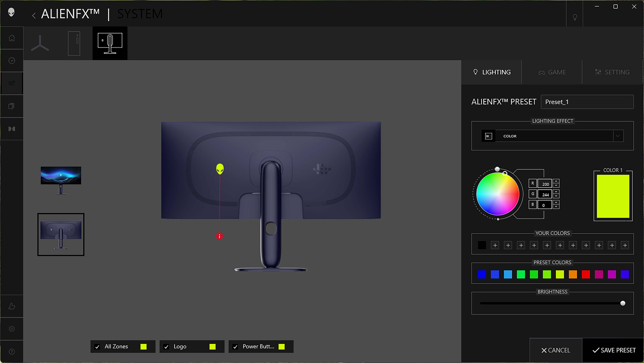The width and height of the screenshot is (644, 363).
Task: Click the R value field showing 200
Action: tap(545, 184)
